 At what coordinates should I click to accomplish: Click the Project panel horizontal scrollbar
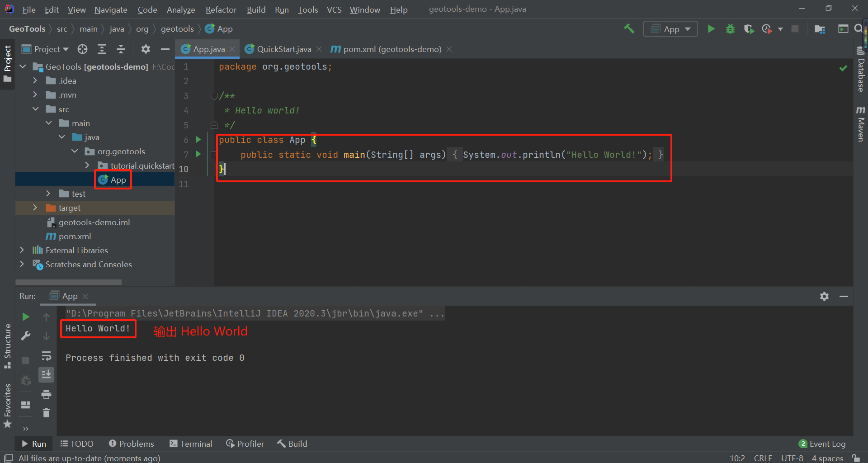[69, 282]
